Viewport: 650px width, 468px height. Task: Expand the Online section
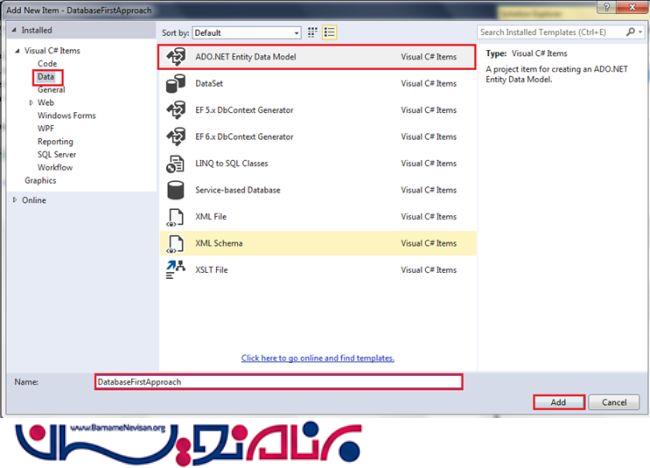(x=13, y=200)
